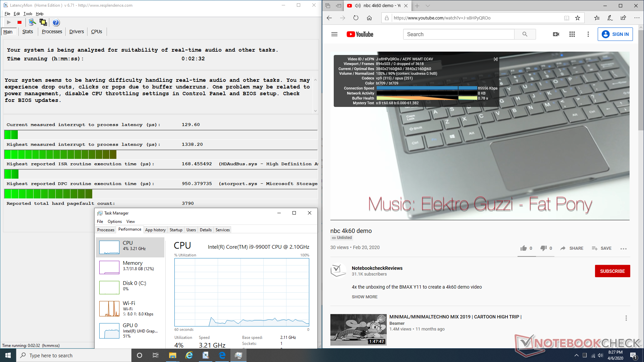
Task: Open Edge settings and more menu
Action: pos(637,18)
